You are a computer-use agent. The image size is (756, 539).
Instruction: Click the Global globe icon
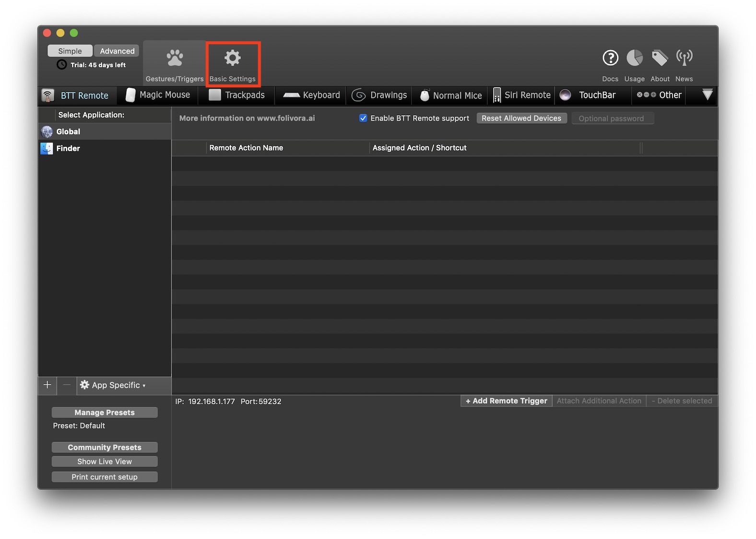tap(47, 132)
